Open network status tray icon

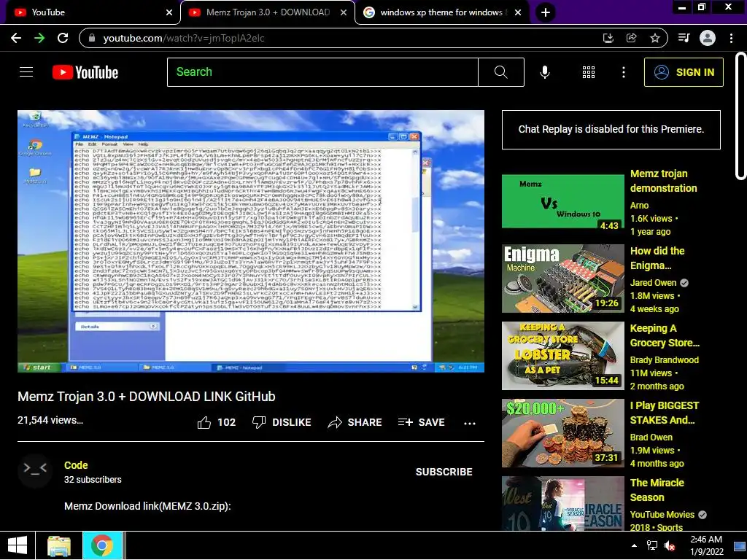pyautogui.click(x=651, y=545)
